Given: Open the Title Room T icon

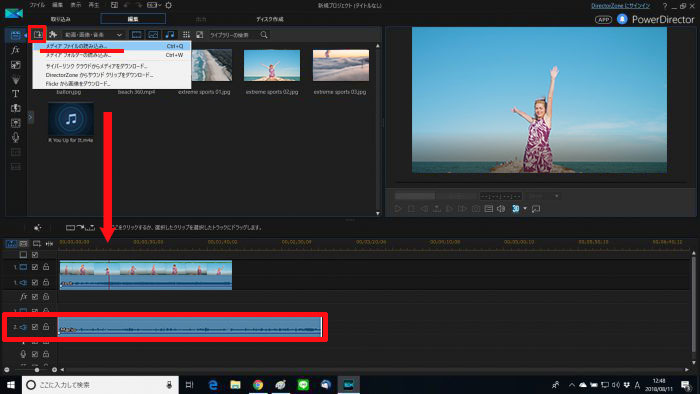Looking at the screenshot, I should tap(16, 94).
